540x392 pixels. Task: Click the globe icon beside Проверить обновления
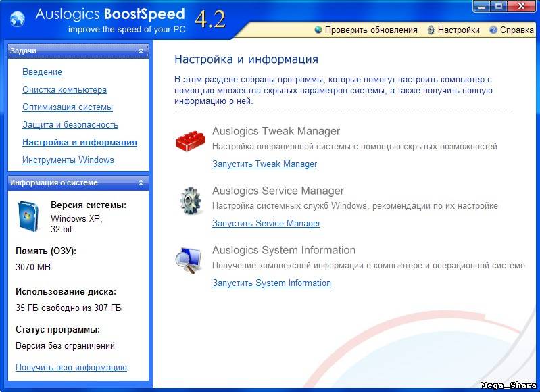click(x=318, y=30)
